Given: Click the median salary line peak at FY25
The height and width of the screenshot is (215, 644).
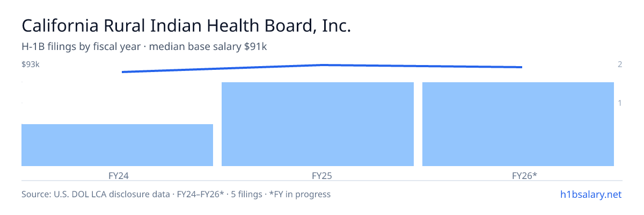Looking at the screenshot, I should [x=322, y=65].
